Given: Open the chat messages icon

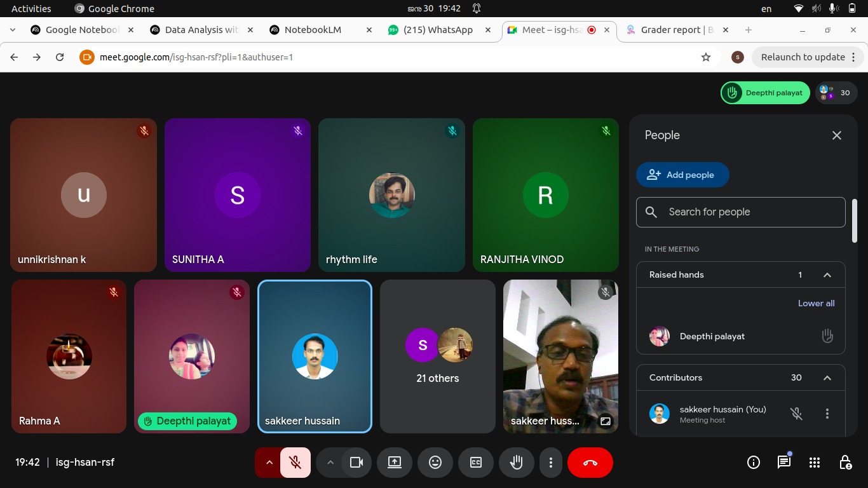Looking at the screenshot, I should click(x=784, y=463).
